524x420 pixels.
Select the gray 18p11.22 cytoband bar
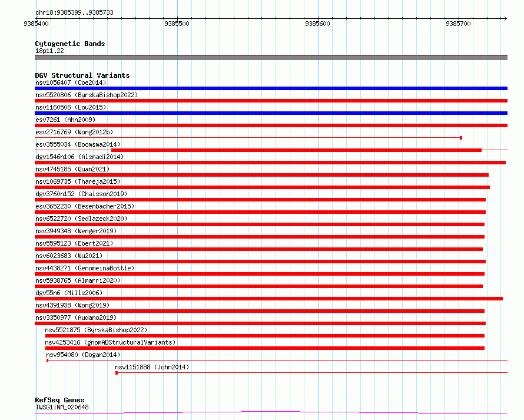(x=271, y=57)
